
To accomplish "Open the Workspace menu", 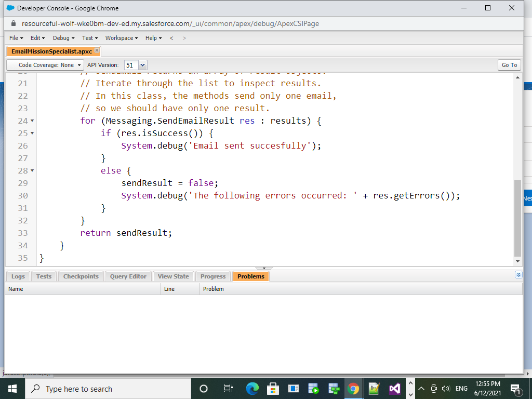I will pyautogui.click(x=120, y=37).
